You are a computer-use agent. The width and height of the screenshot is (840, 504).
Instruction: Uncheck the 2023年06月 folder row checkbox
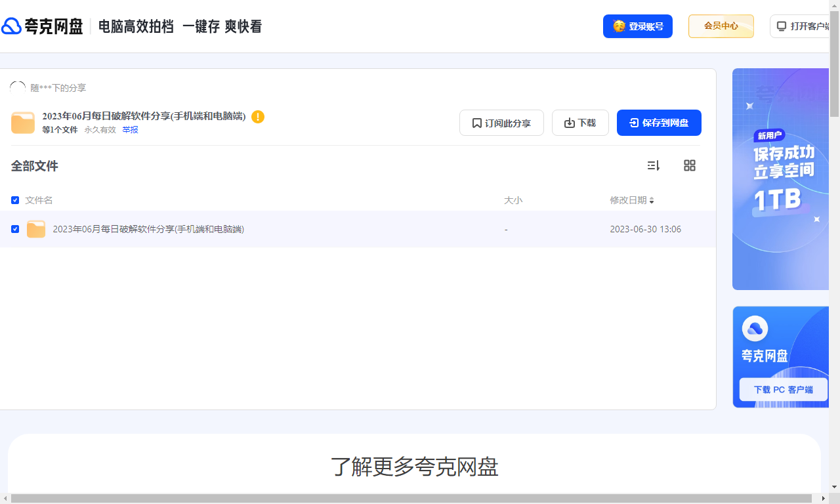[x=15, y=229]
